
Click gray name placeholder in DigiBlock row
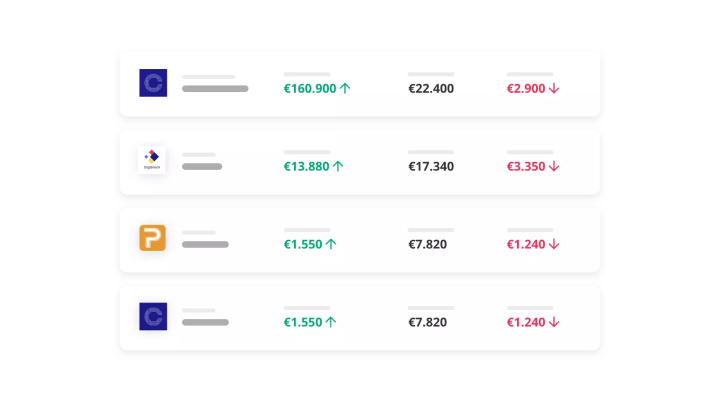click(x=202, y=167)
